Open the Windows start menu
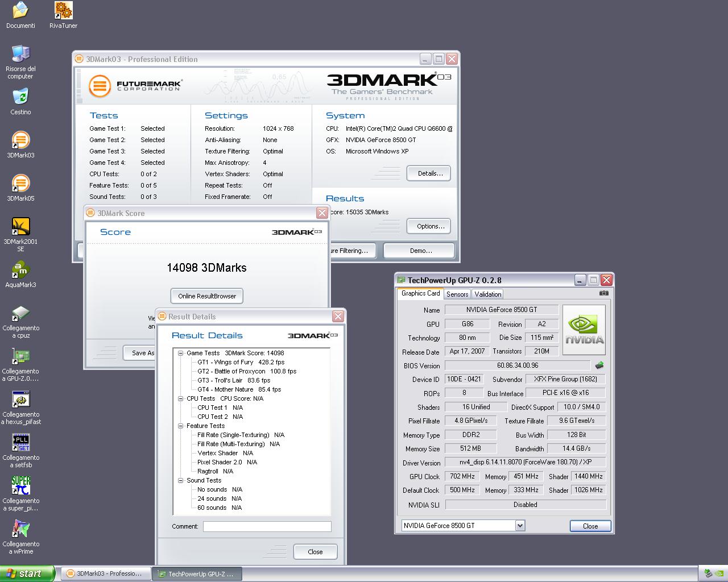The image size is (728, 582). point(27,573)
